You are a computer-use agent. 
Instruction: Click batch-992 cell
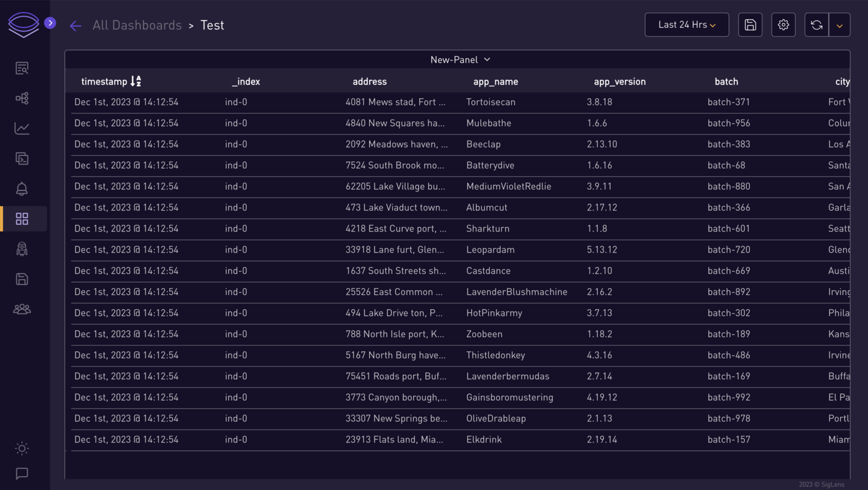point(729,397)
